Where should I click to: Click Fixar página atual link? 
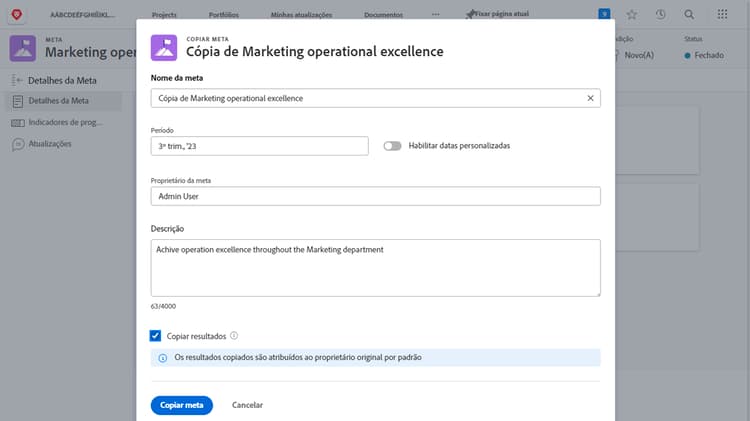[x=502, y=14]
